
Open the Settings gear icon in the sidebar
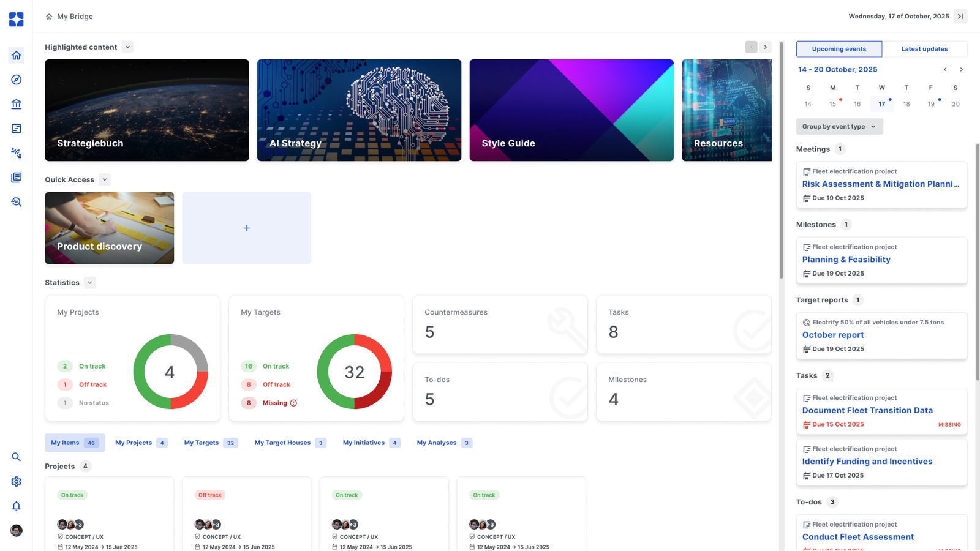(17, 482)
